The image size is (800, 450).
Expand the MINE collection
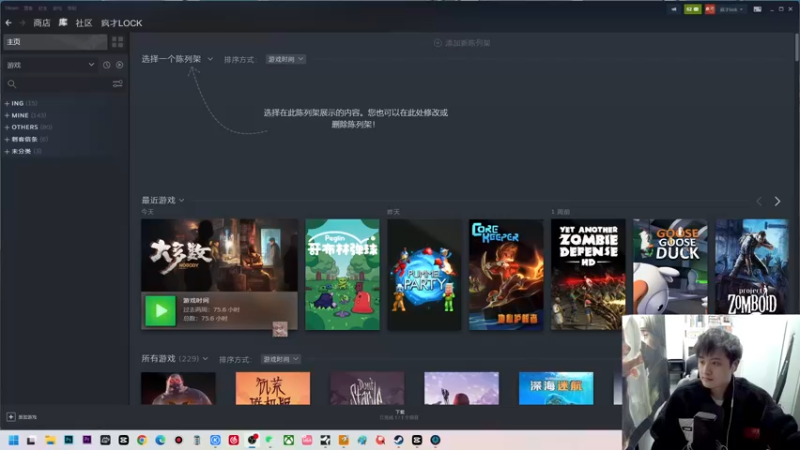25,115
